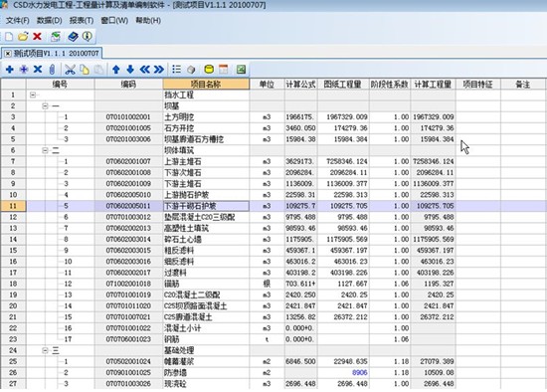Viewport: 547px width, 392px height.
Task: Click the 计算公式 column header
Action: click(x=300, y=85)
